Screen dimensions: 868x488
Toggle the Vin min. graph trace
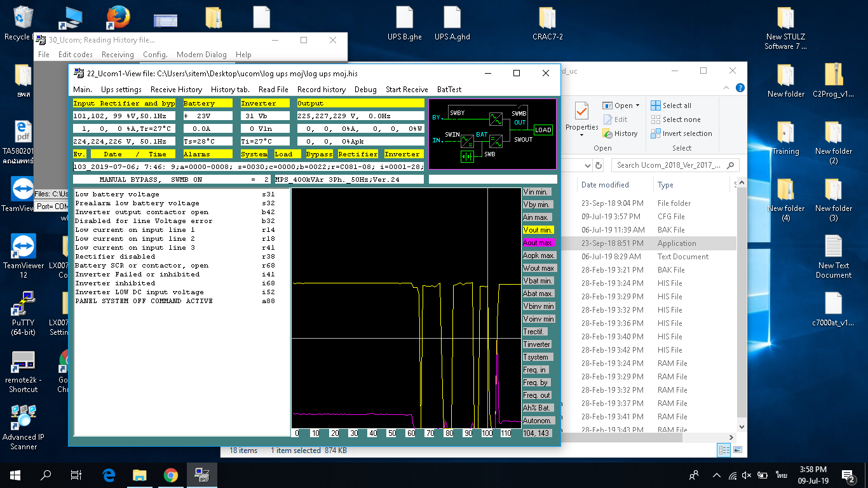(538, 192)
